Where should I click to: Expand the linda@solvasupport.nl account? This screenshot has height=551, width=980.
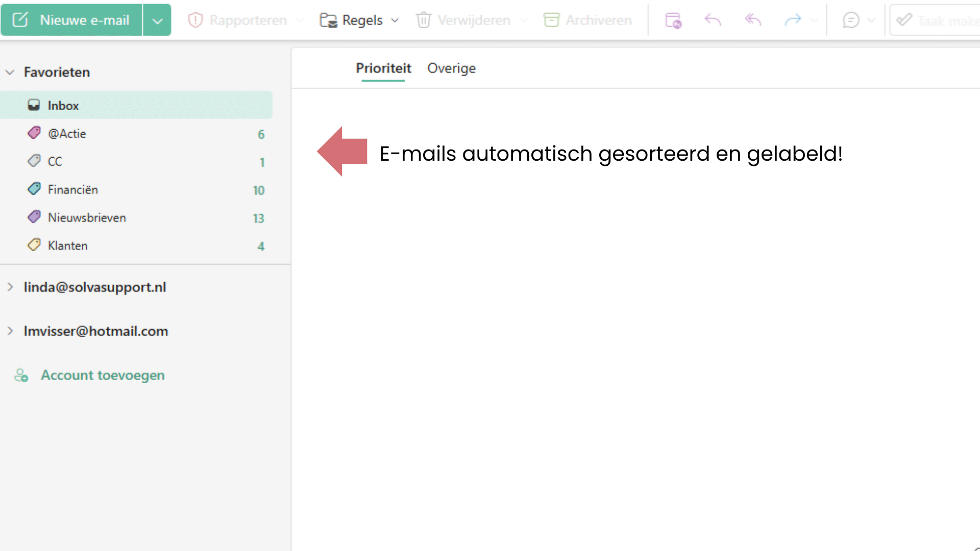coord(11,287)
